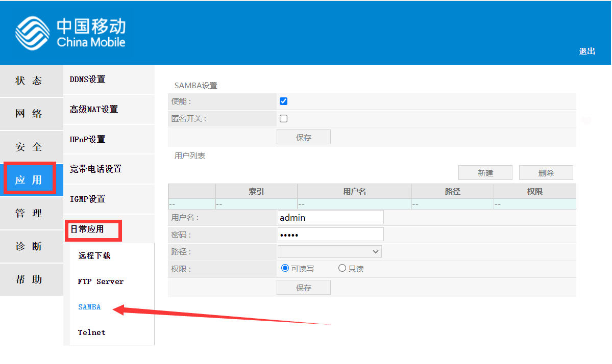Log out via the 退出 link

586,51
